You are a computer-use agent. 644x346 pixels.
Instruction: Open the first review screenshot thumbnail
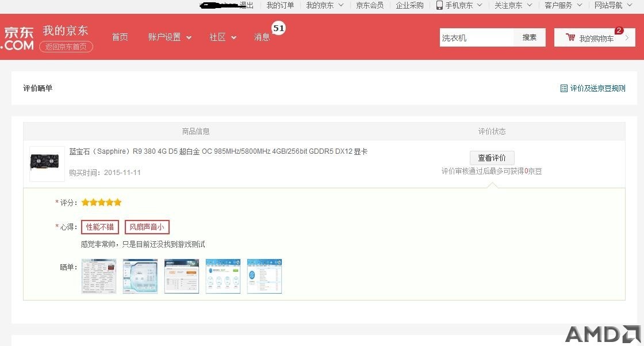coord(99,276)
